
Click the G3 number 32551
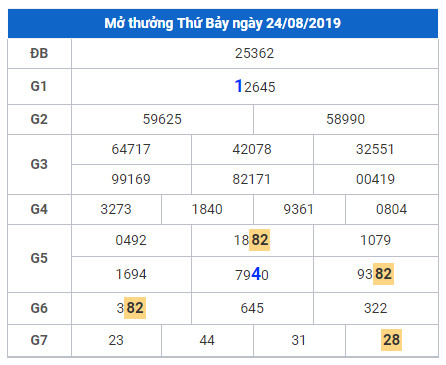tap(375, 149)
